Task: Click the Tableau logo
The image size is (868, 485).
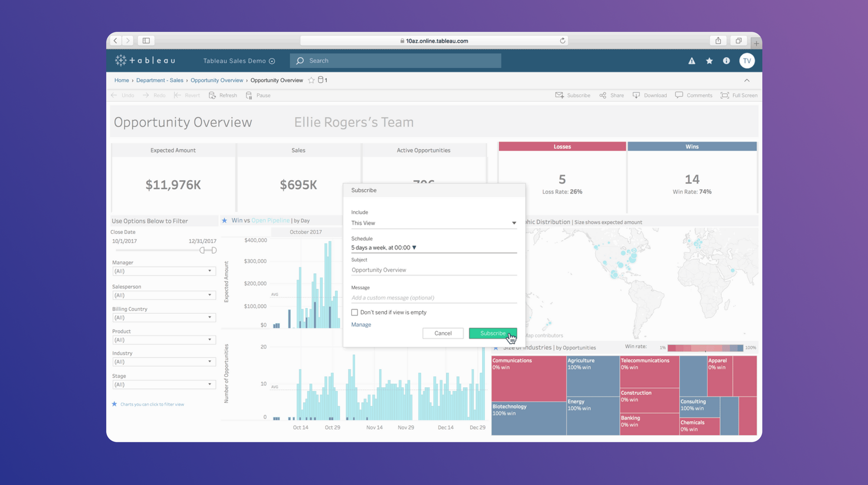Action: pyautogui.click(x=145, y=60)
